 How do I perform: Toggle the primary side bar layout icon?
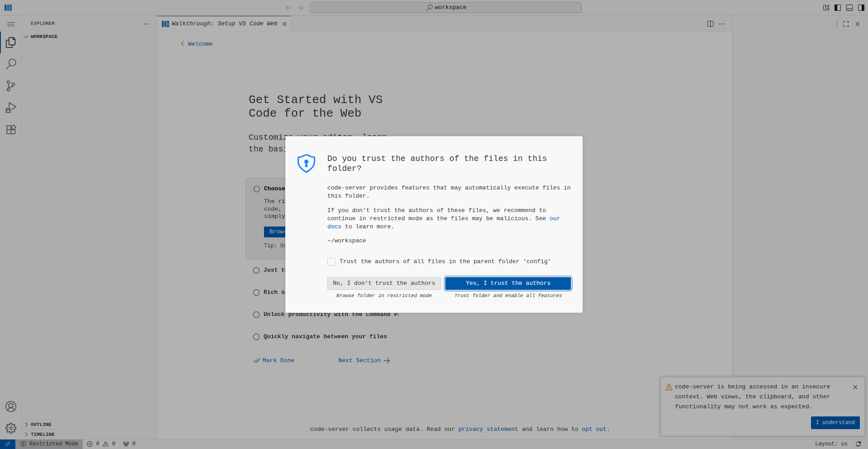[x=838, y=8]
